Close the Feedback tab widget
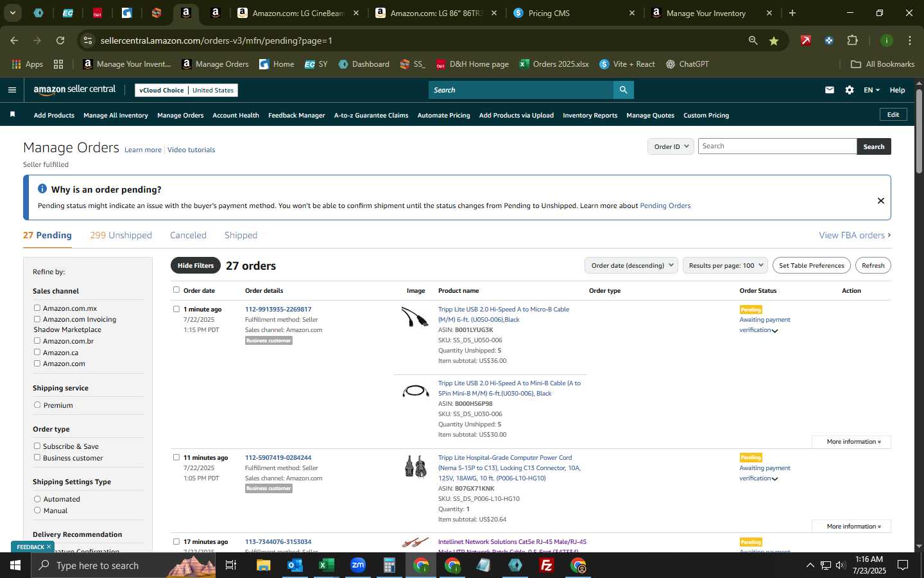Screen dimensions: 924x578 (x=48, y=547)
